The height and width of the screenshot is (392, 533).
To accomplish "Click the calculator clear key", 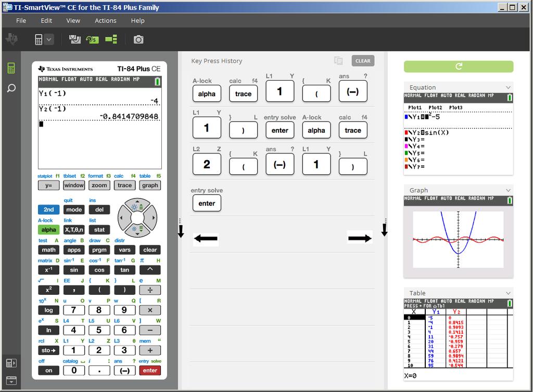I will point(150,250).
